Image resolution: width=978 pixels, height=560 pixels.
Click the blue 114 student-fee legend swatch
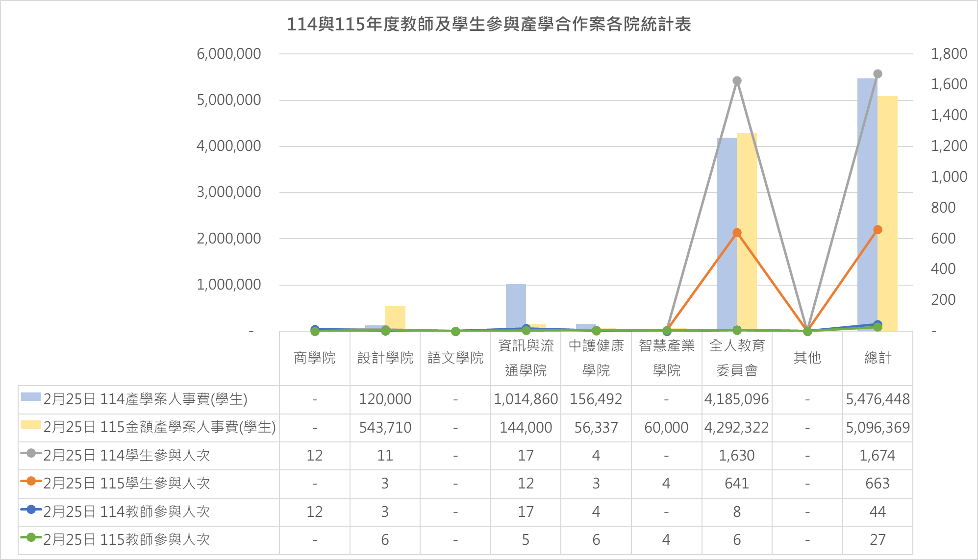[30, 397]
